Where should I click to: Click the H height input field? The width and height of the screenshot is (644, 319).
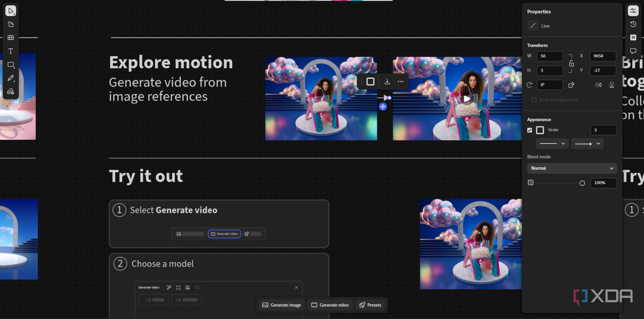tap(550, 70)
